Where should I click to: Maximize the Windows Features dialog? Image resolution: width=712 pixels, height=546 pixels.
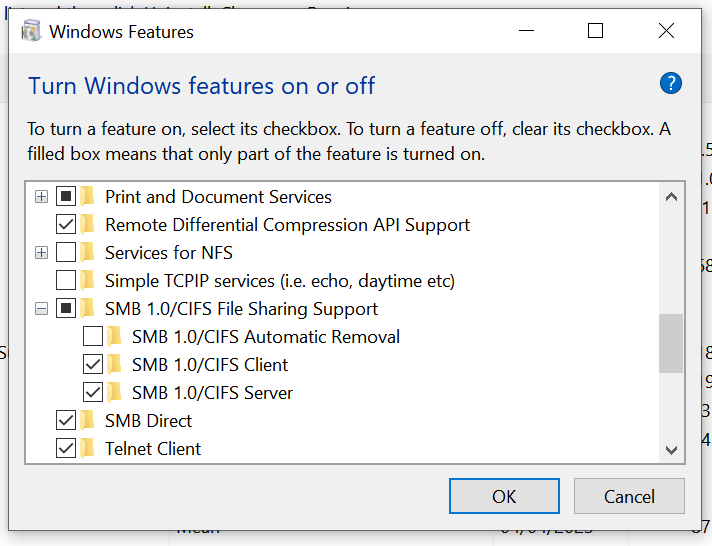tap(595, 31)
